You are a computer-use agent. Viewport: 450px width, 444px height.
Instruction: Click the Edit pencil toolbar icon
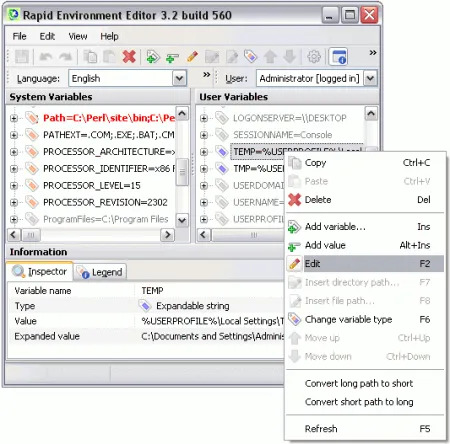192,56
